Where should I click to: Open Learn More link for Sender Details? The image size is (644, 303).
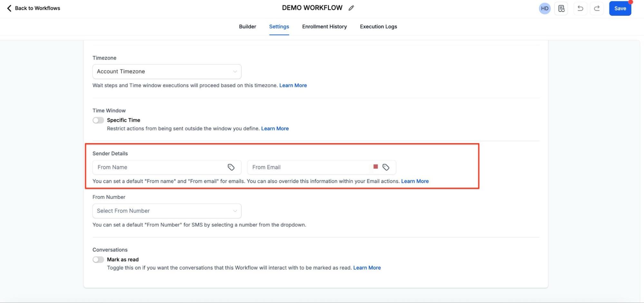[415, 181]
